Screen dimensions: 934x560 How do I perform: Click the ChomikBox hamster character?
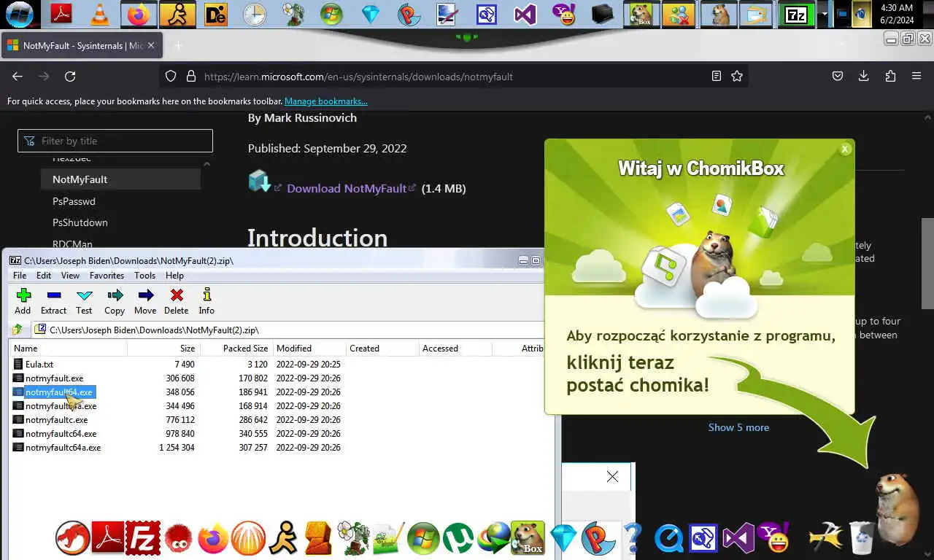896,508
